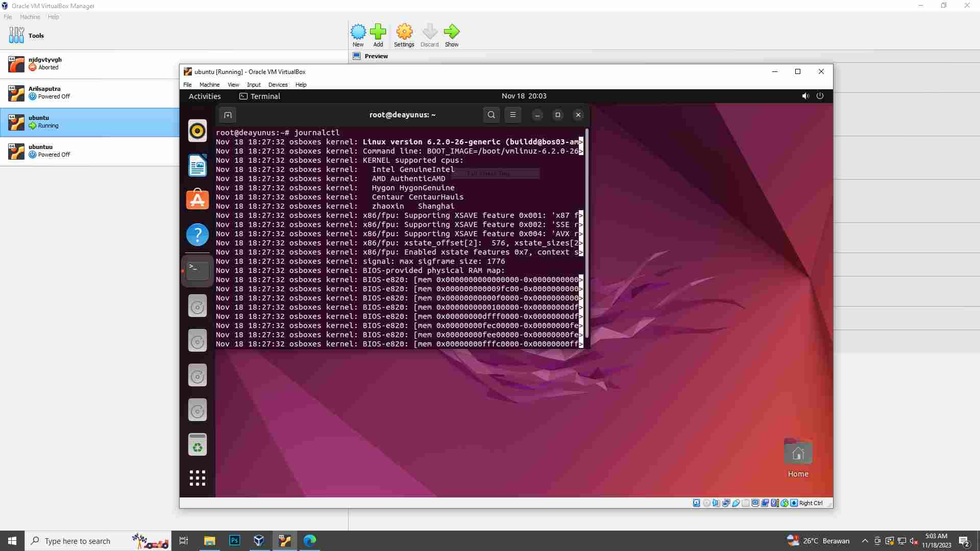Screen dimensions: 980x551
Task: Open the power menu icon in Ubuntu bar
Action: pos(820,96)
